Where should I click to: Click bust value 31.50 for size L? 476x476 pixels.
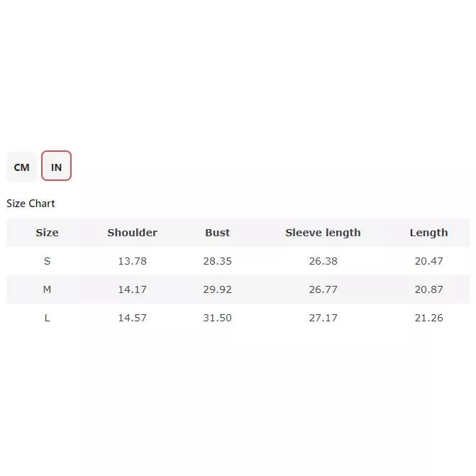[217, 318]
